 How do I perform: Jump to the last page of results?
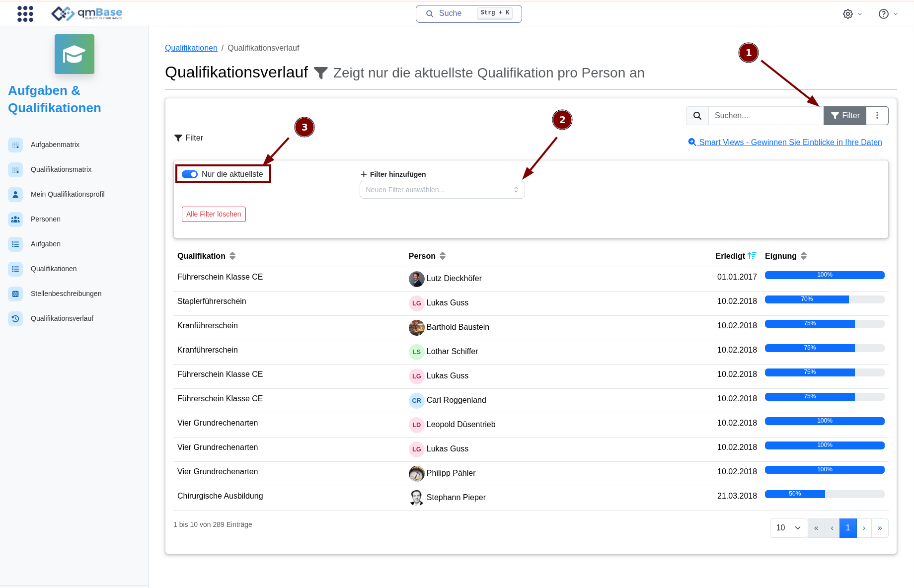pyautogui.click(x=880, y=528)
